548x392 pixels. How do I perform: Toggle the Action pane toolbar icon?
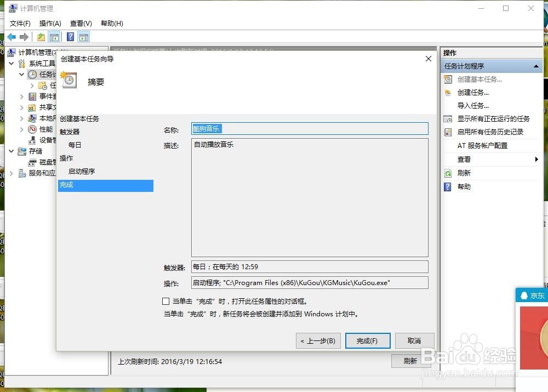tap(84, 37)
